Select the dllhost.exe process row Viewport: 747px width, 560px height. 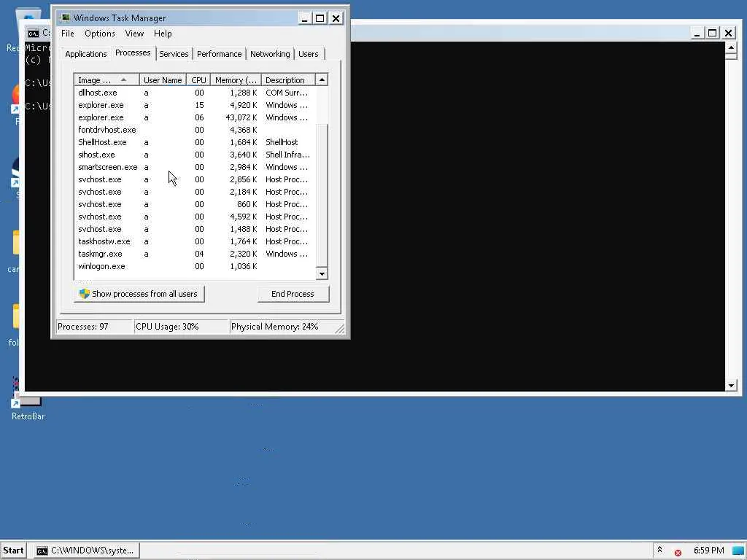(x=195, y=93)
